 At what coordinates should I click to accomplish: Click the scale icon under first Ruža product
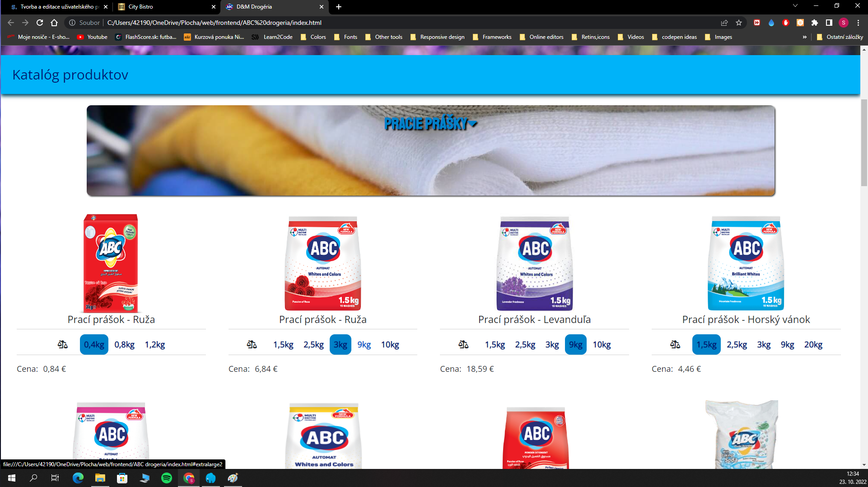point(63,345)
